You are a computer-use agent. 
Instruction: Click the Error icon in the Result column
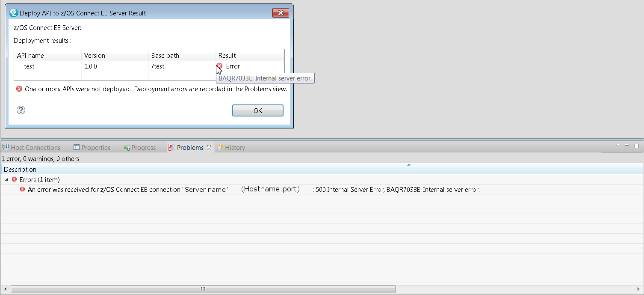tap(219, 66)
